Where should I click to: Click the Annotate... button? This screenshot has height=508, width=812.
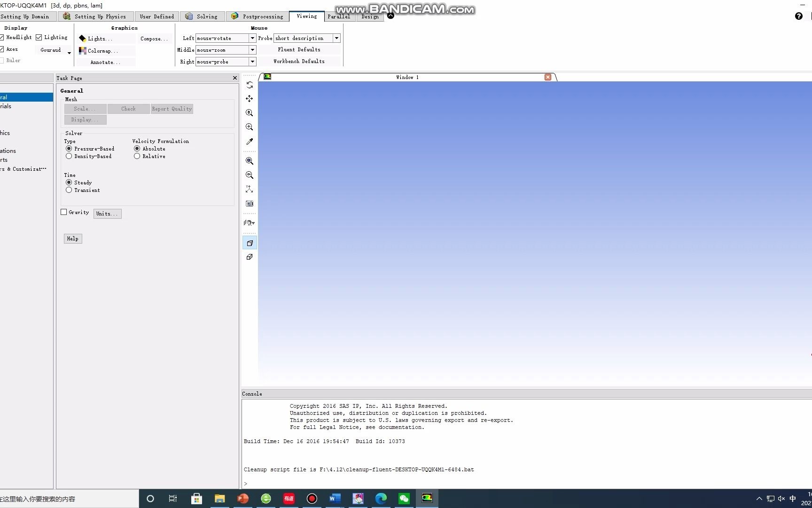[x=106, y=62]
